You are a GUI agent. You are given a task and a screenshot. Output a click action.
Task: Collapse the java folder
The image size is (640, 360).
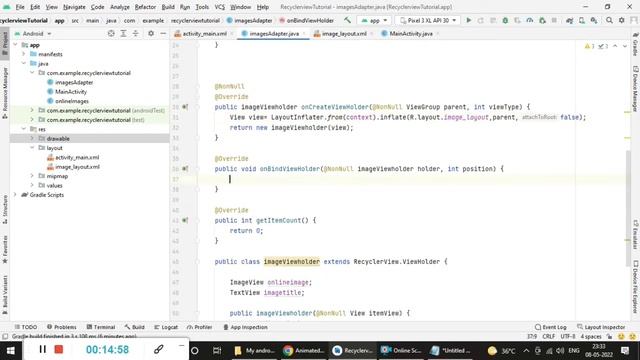tap(24, 63)
